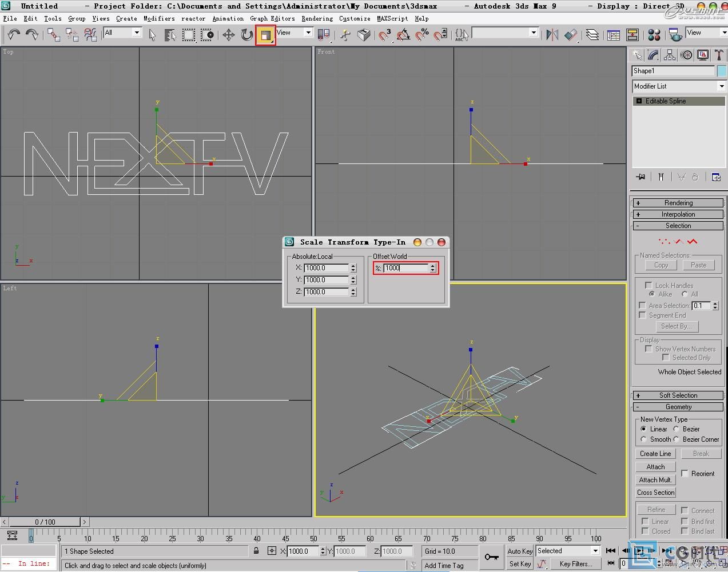728x572 pixels.
Task: Collapse the Selection rollout
Action: [678, 226]
